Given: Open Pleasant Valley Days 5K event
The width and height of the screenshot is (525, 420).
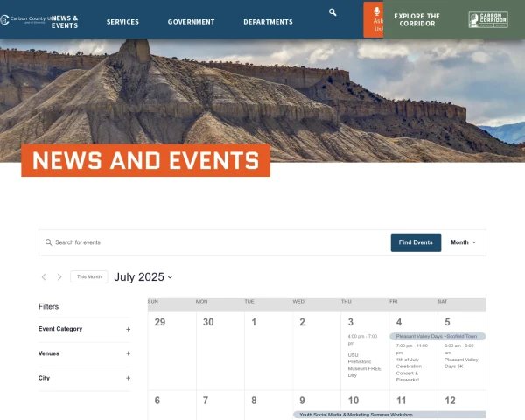Looking at the screenshot, I should 461,363.
